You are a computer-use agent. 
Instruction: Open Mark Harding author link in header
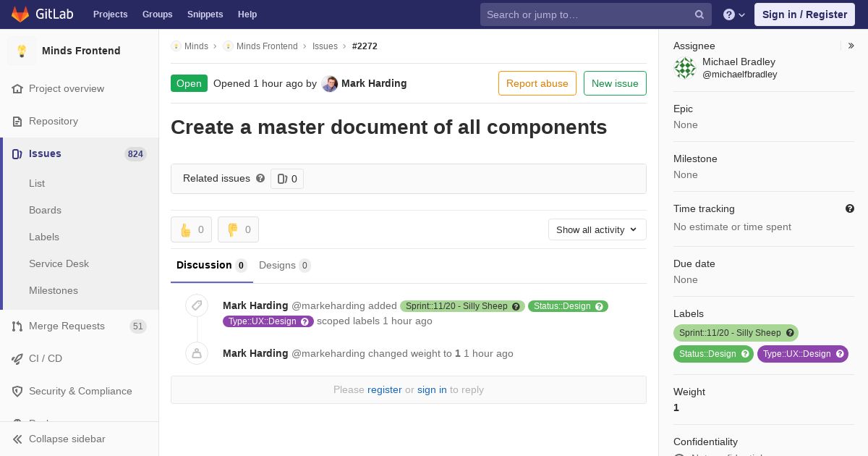tap(374, 83)
